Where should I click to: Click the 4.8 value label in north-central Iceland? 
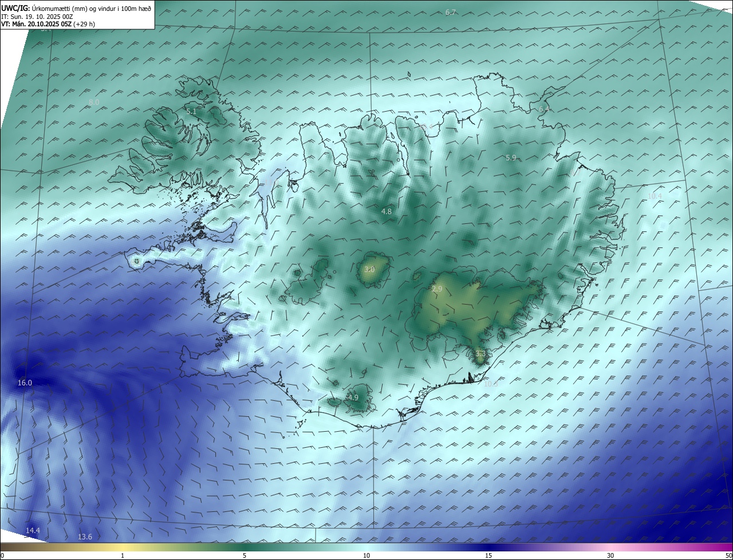point(387,211)
